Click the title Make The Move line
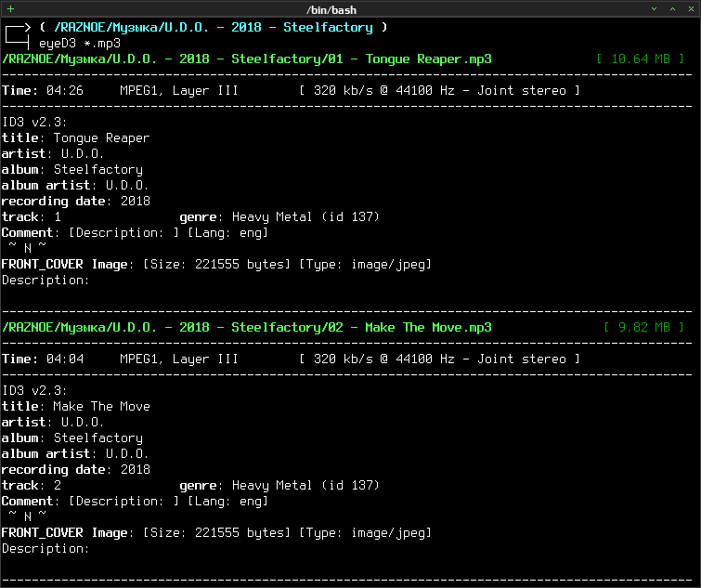The height and width of the screenshot is (588, 701). [75, 407]
